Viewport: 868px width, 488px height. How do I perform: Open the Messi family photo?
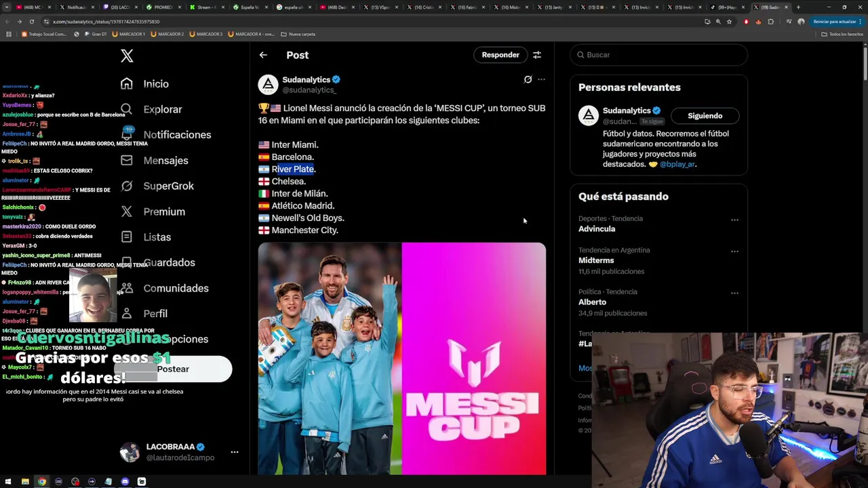coord(330,359)
